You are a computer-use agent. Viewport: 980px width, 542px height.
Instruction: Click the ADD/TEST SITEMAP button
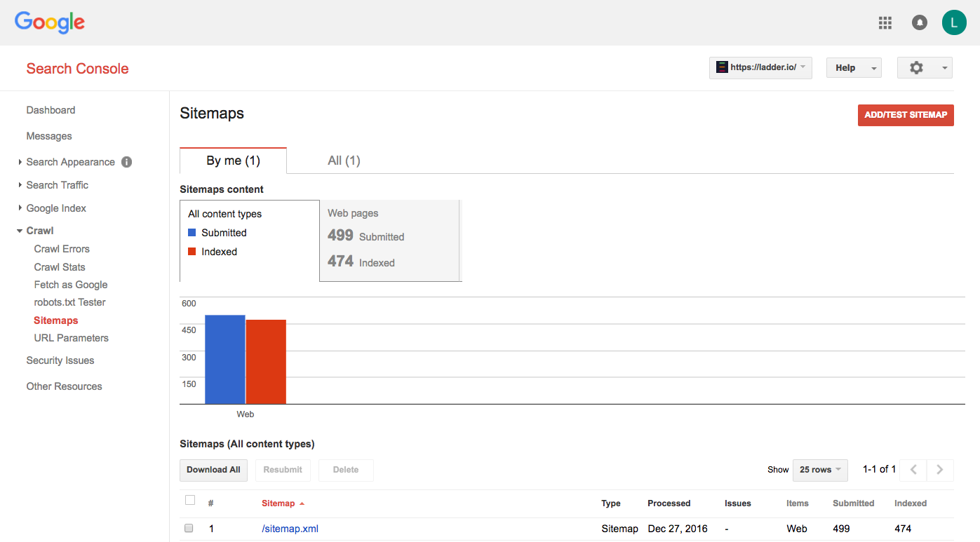pos(905,115)
